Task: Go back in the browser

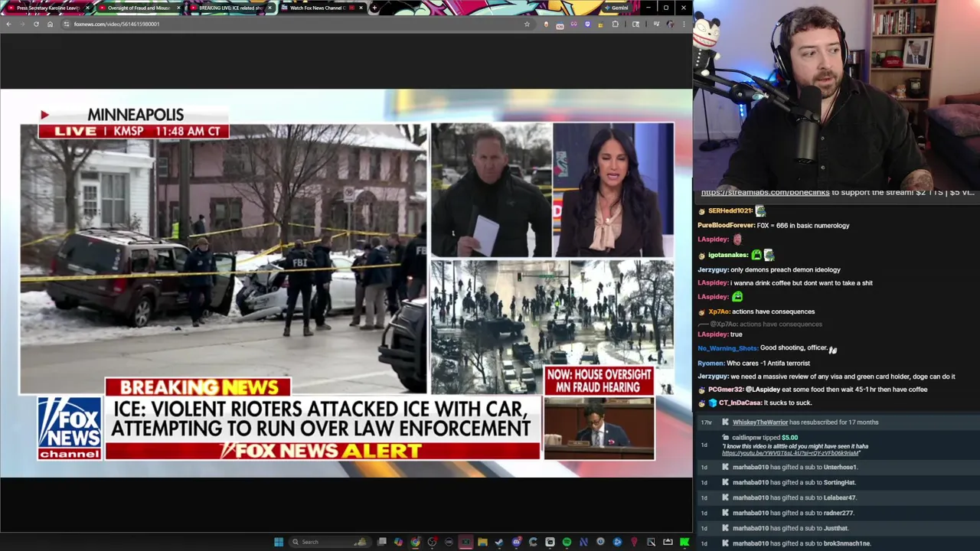Action: 8,24
